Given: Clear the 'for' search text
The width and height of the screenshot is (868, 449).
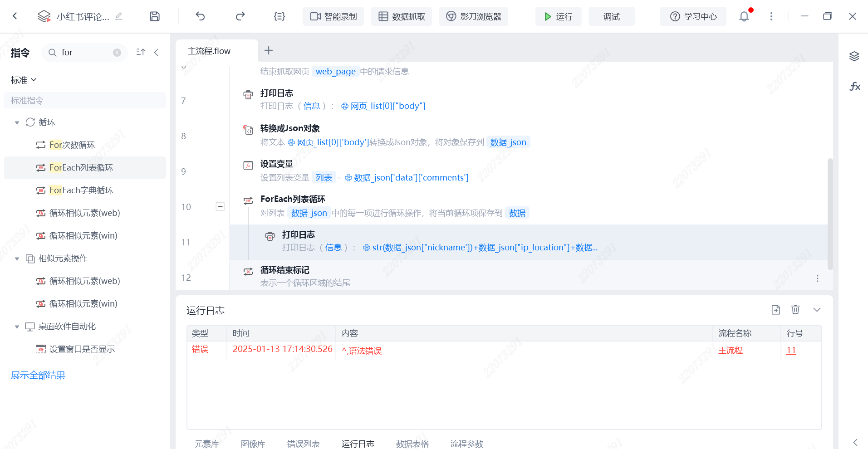Looking at the screenshot, I should (117, 53).
